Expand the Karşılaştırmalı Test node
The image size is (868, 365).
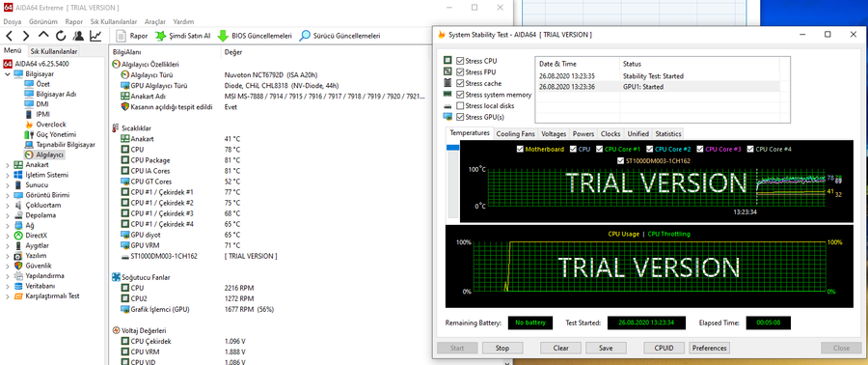pyautogui.click(x=7, y=295)
